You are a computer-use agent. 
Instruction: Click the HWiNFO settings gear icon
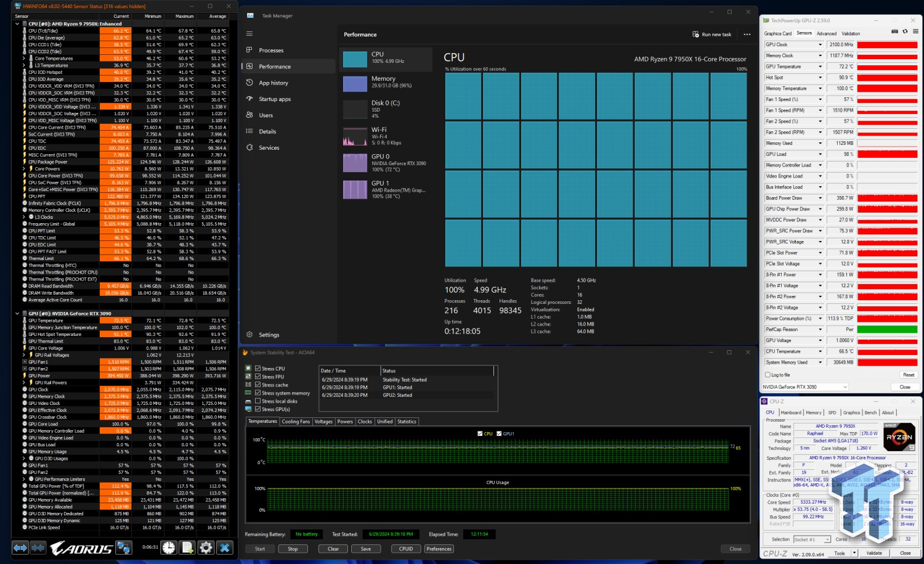(206, 547)
